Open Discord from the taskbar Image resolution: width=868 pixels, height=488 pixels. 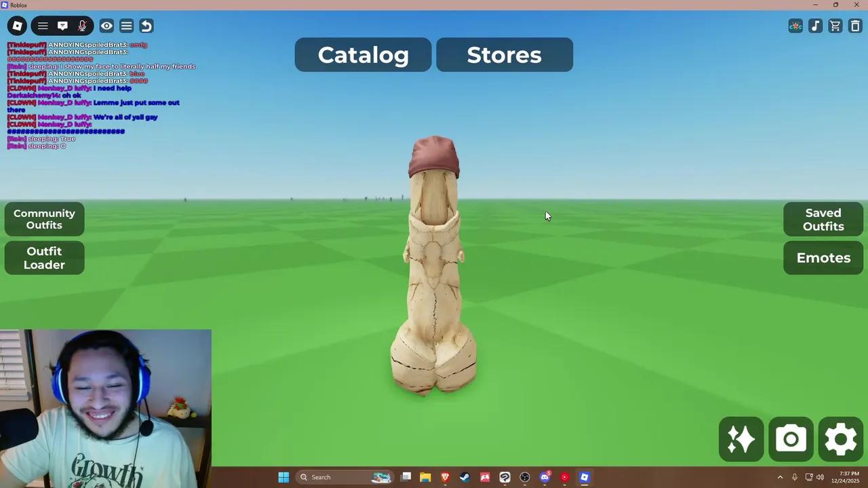tap(545, 476)
